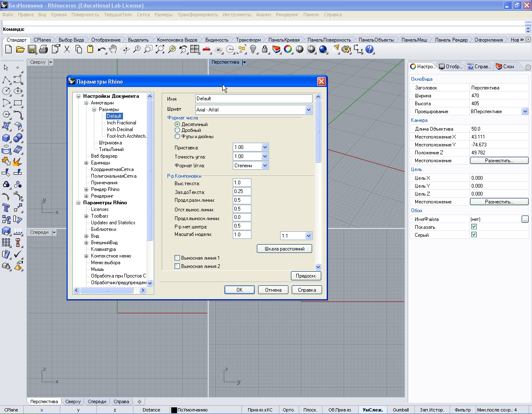532x414 pixels.
Task: Click the Выс.текста input field
Action: click(242, 183)
